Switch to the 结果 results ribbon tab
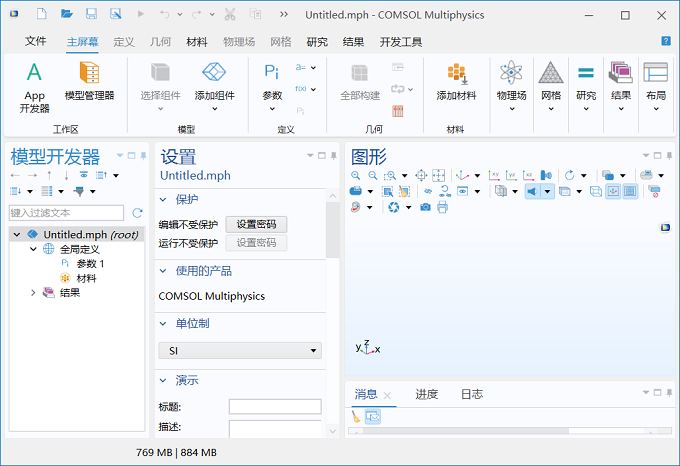The image size is (680, 466). pos(353,42)
